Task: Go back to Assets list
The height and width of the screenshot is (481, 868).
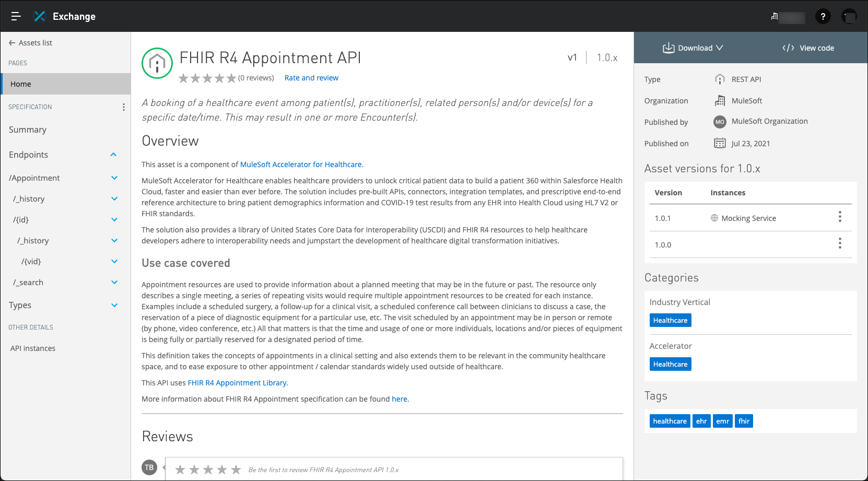Action: 30,43
